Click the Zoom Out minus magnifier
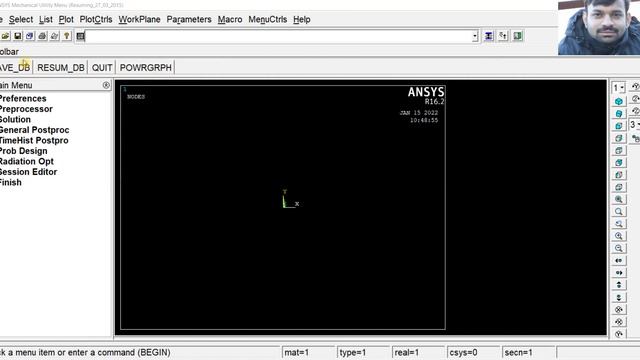This screenshot has height=360, width=640. click(619, 248)
